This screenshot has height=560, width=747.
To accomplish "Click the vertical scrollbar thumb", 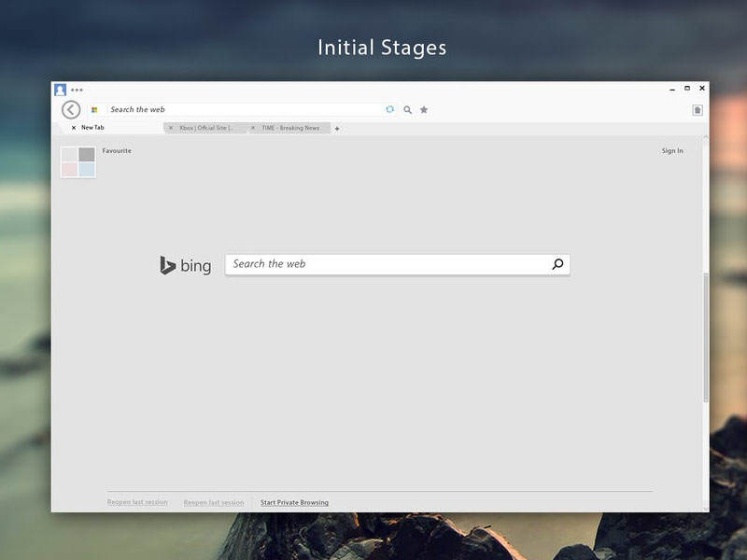I will point(706,338).
